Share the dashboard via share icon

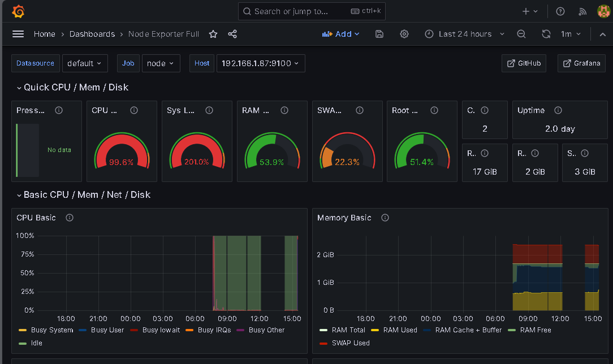[232, 34]
